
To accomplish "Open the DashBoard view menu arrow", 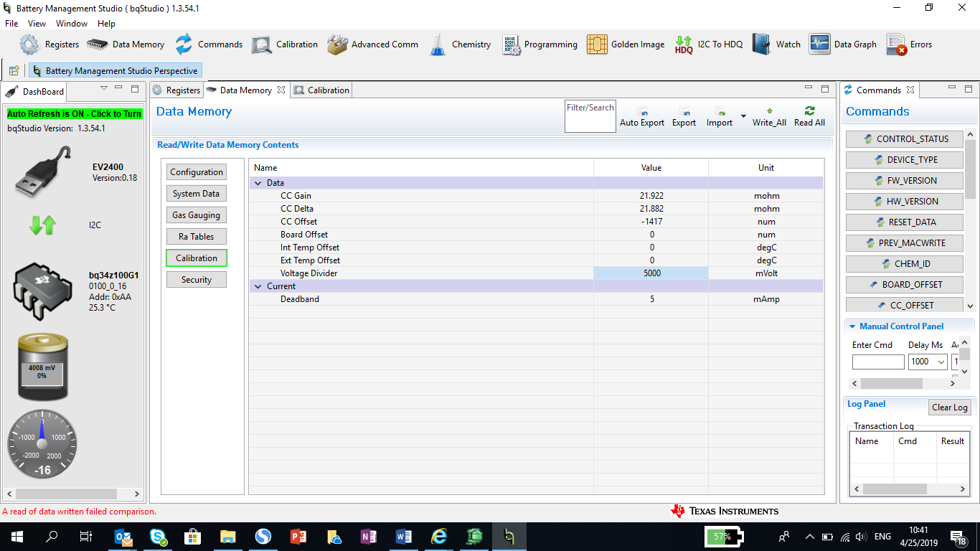I will [103, 88].
